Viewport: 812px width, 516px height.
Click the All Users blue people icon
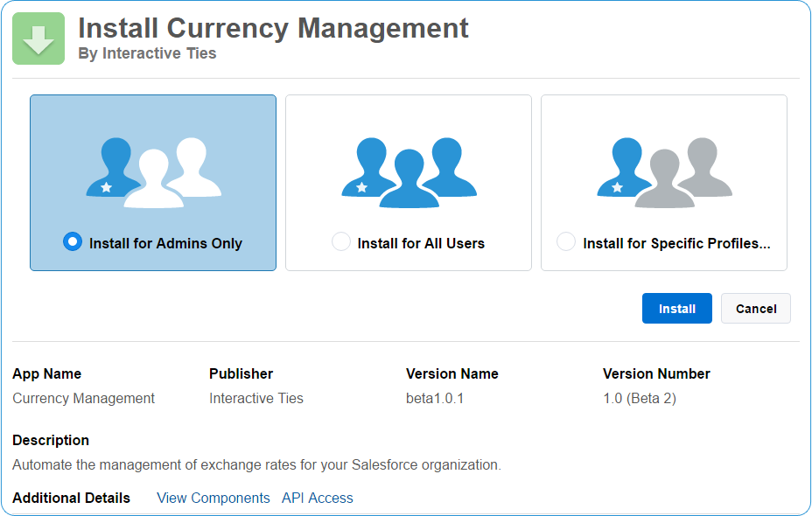(409, 173)
